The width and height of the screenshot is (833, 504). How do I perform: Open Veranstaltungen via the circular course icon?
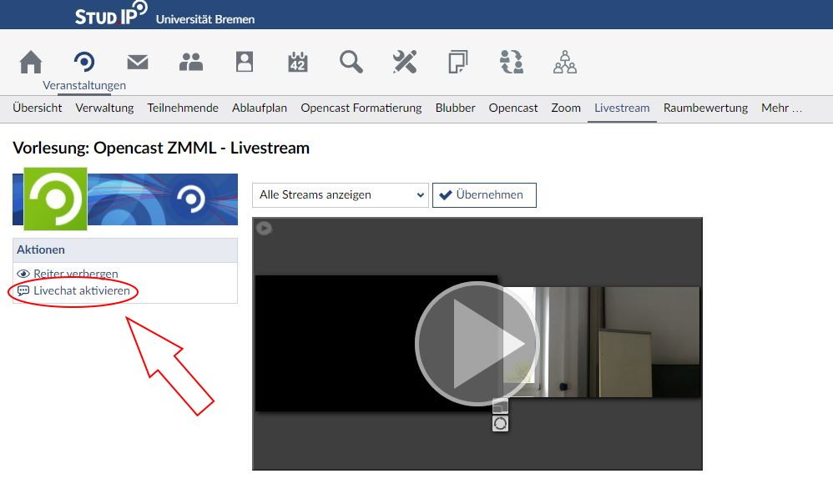click(x=84, y=63)
